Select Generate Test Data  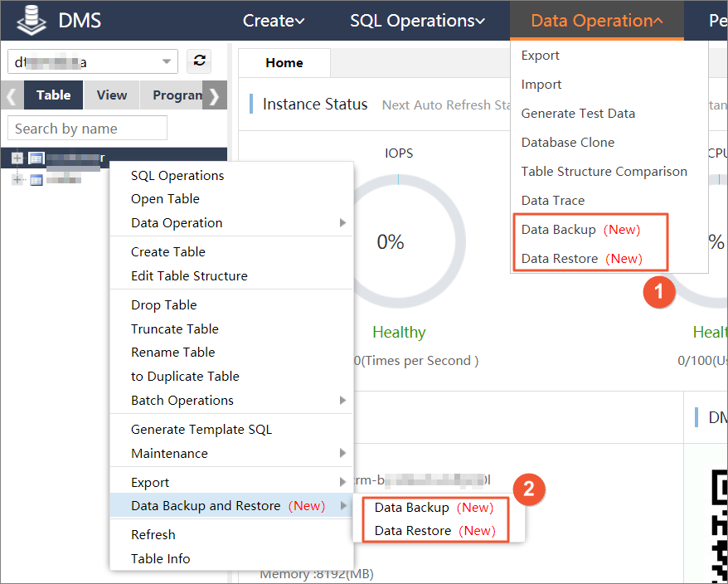click(578, 114)
